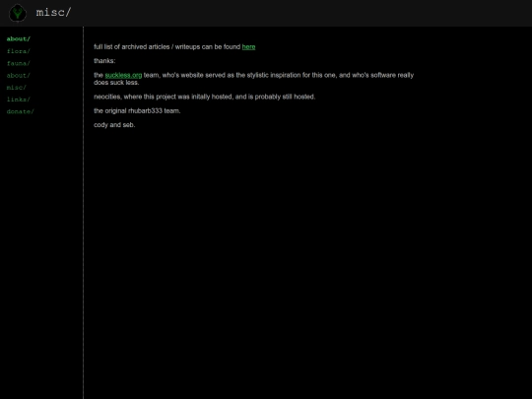Click the 'thanks:' text line

pyautogui.click(x=104, y=61)
